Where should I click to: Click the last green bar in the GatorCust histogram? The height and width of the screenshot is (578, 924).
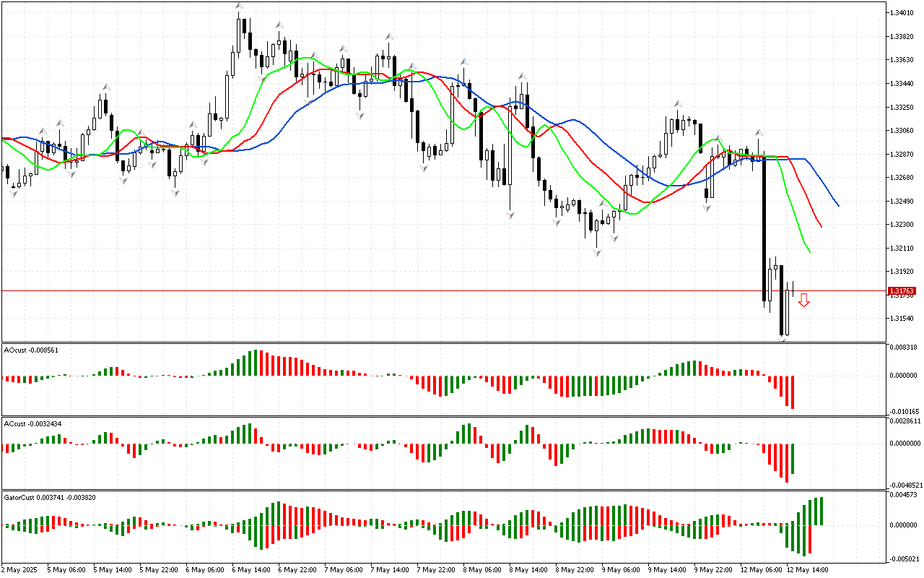[x=821, y=511]
